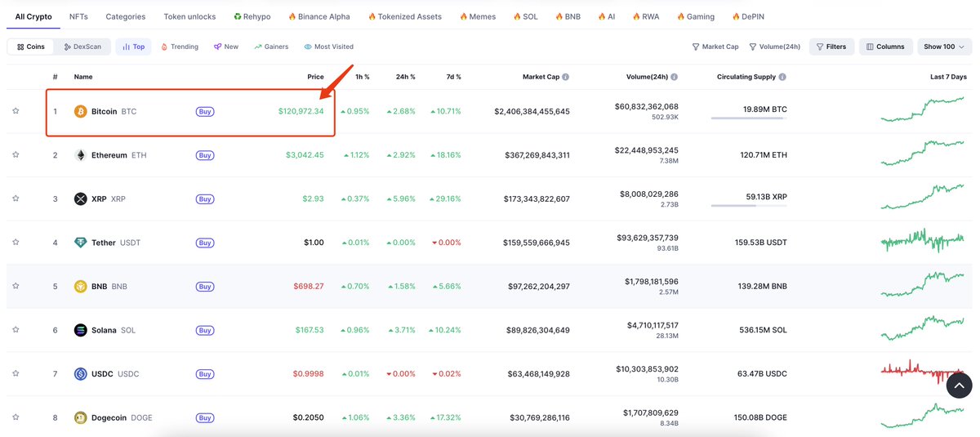Click the Circulating Supply info icon
Screen dimensions: 980x437
[782, 77]
